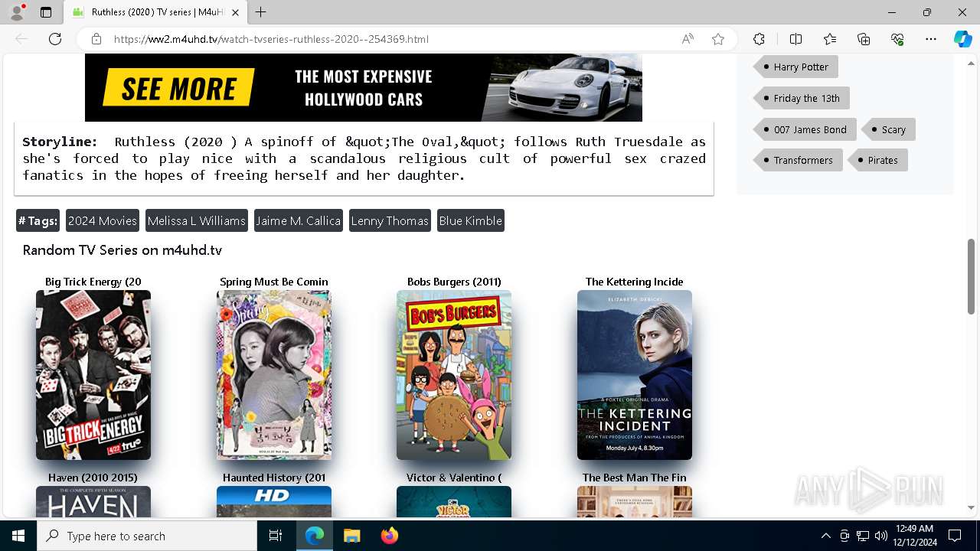The width and height of the screenshot is (980, 551).
Task: Launch Firefox from taskbar
Action: point(389,536)
